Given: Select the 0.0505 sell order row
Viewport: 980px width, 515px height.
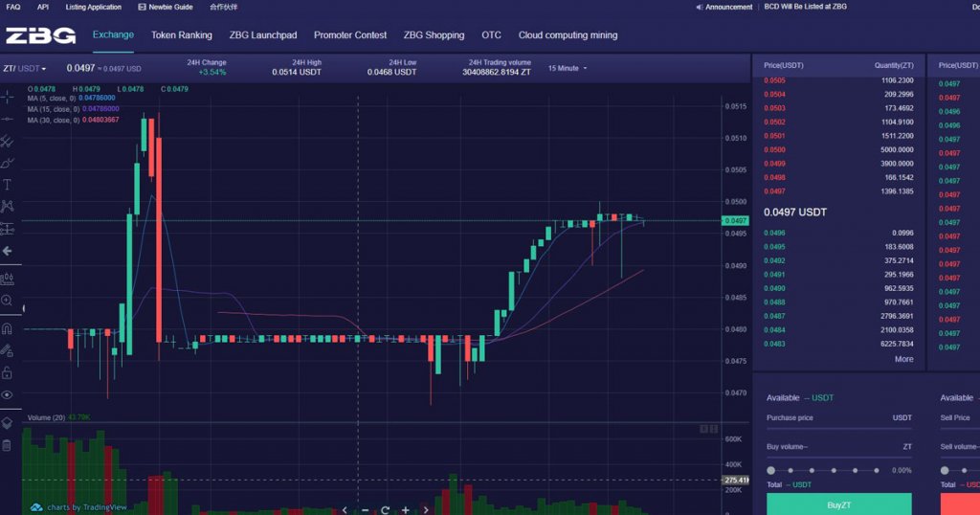Looking at the screenshot, I should (x=838, y=80).
